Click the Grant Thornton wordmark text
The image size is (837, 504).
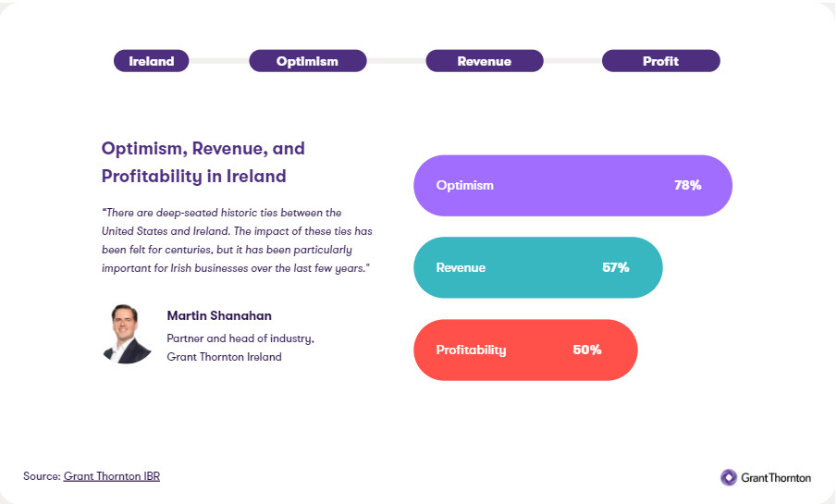pyautogui.click(x=776, y=478)
